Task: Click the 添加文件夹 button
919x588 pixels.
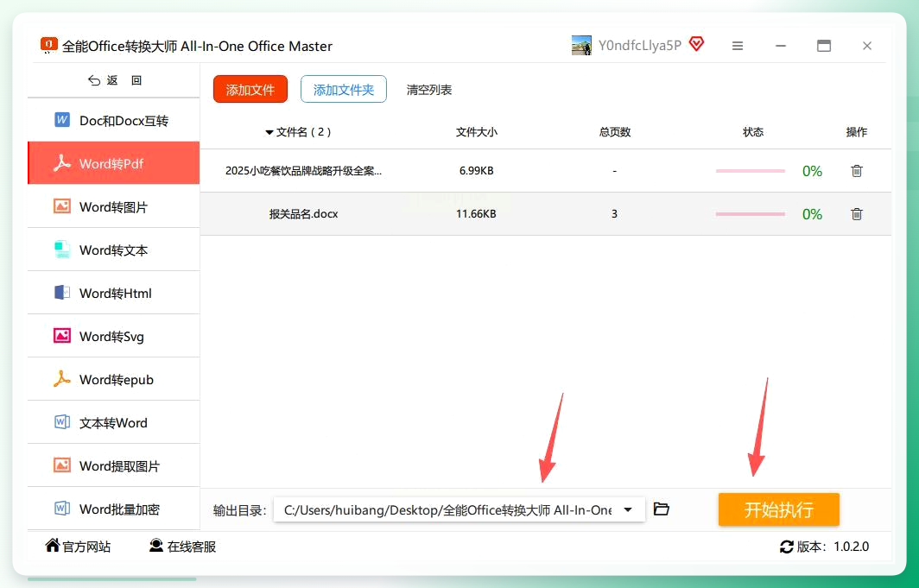Action: [344, 89]
